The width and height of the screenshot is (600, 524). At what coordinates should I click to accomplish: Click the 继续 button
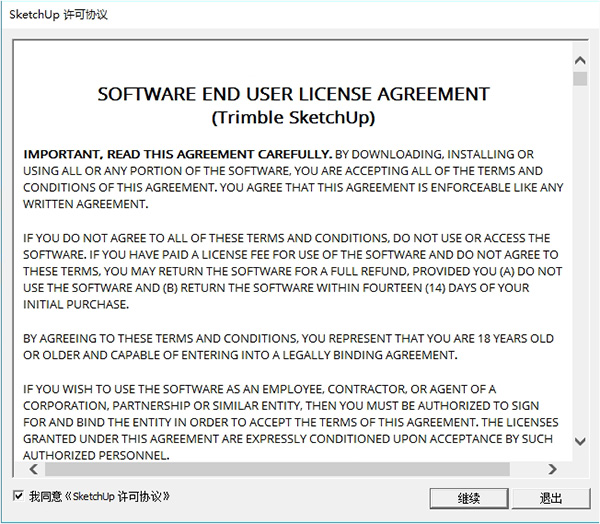click(x=469, y=498)
